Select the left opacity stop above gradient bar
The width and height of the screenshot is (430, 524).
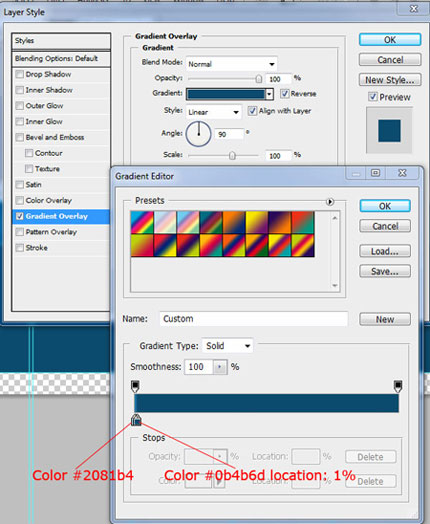point(135,386)
